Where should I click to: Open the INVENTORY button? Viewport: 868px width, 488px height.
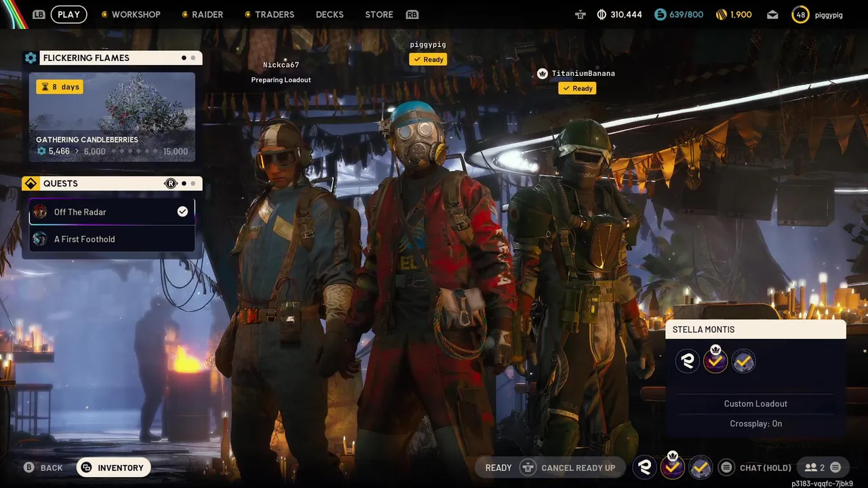[113, 468]
